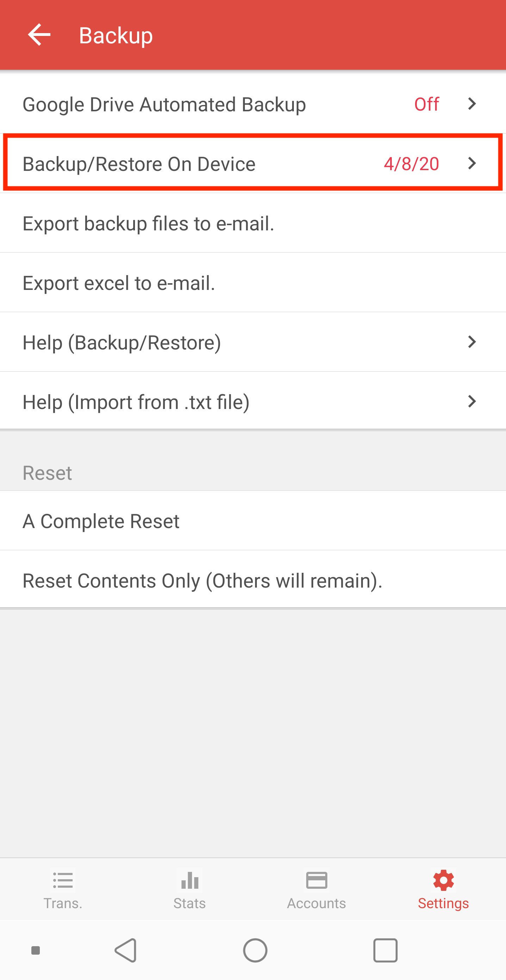Tap Off status for Google Drive backup
Viewport: 506px width, 980px height.
pyautogui.click(x=426, y=104)
